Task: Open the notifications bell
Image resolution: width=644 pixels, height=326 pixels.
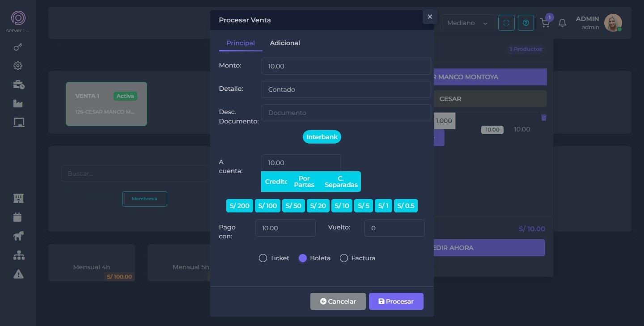Action: coord(563,23)
